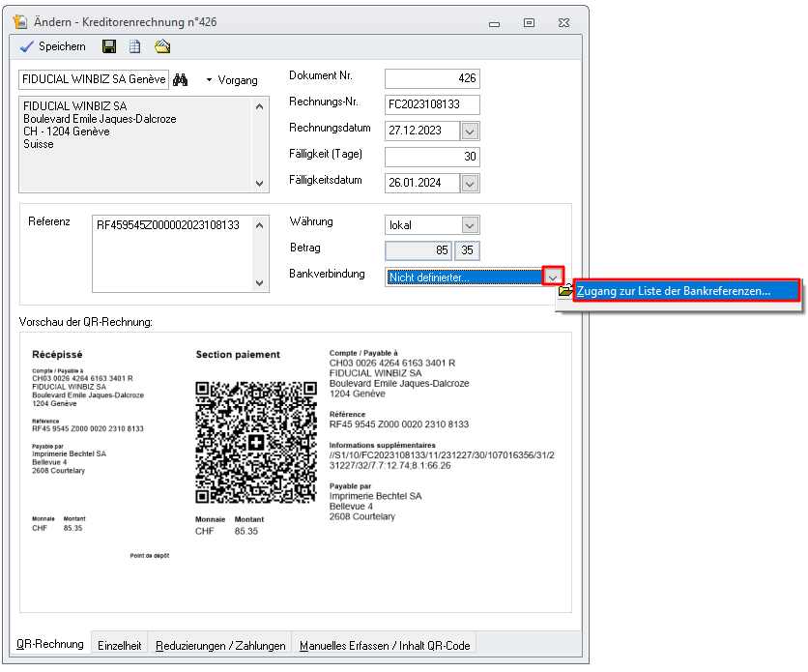Switch to the Einzelheit tab

click(x=120, y=646)
